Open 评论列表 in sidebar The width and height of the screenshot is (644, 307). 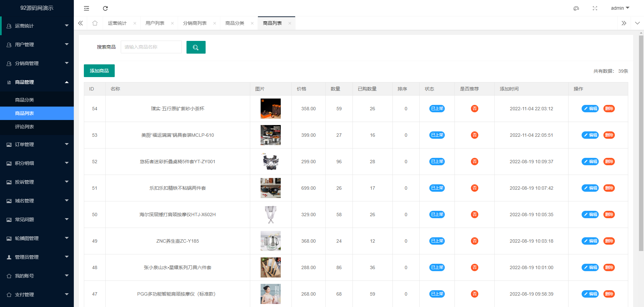[x=24, y=127]
